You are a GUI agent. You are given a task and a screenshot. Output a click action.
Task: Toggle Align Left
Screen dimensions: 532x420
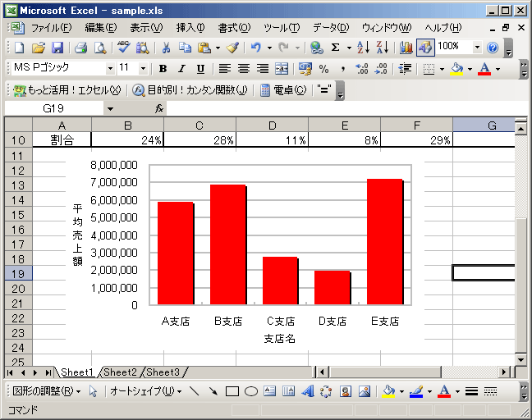point(224,69)
